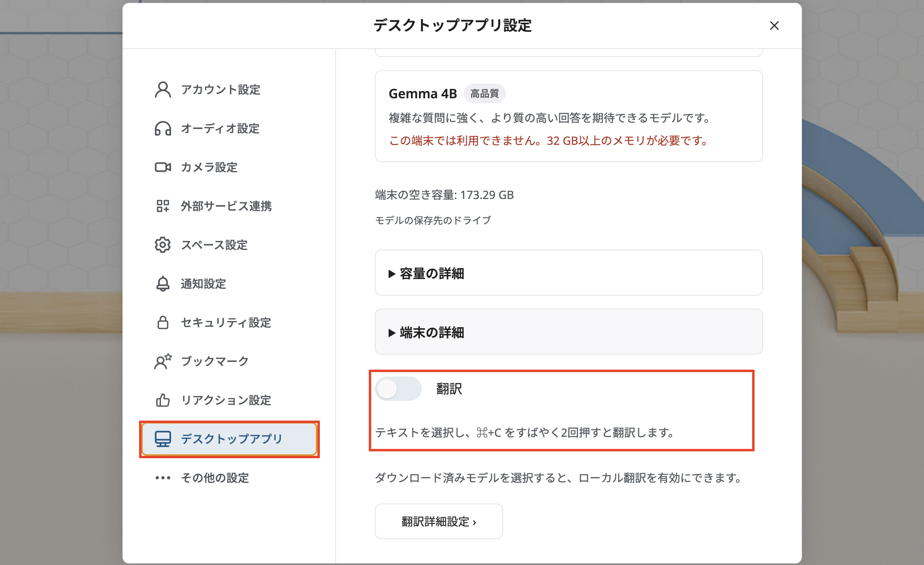Click the account settings person icon

coord(163,89)
